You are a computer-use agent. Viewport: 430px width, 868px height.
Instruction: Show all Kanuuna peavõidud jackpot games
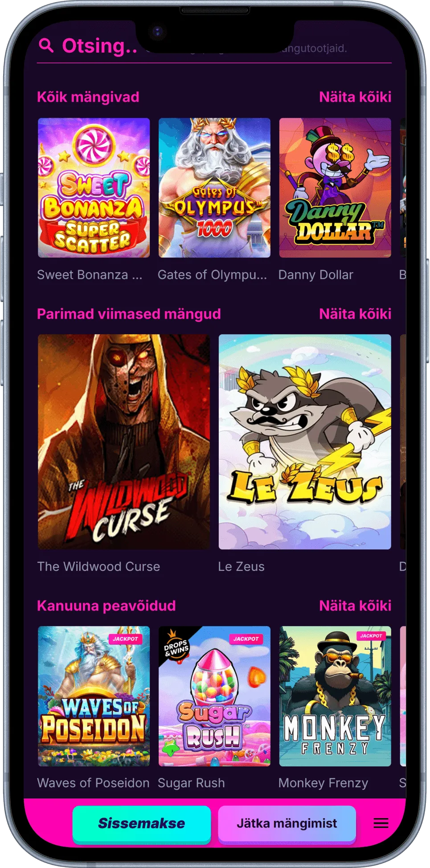[355, 606]
